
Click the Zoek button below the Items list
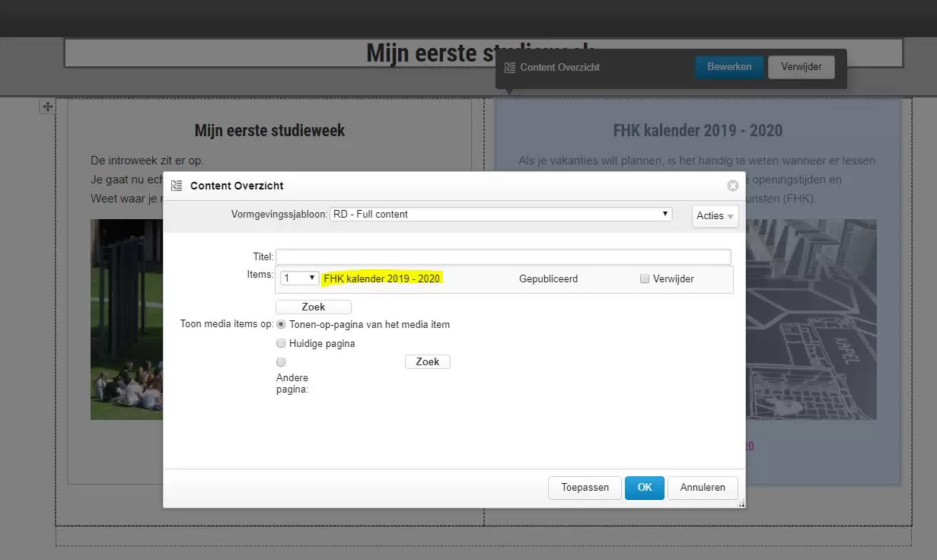pos(313,307)
